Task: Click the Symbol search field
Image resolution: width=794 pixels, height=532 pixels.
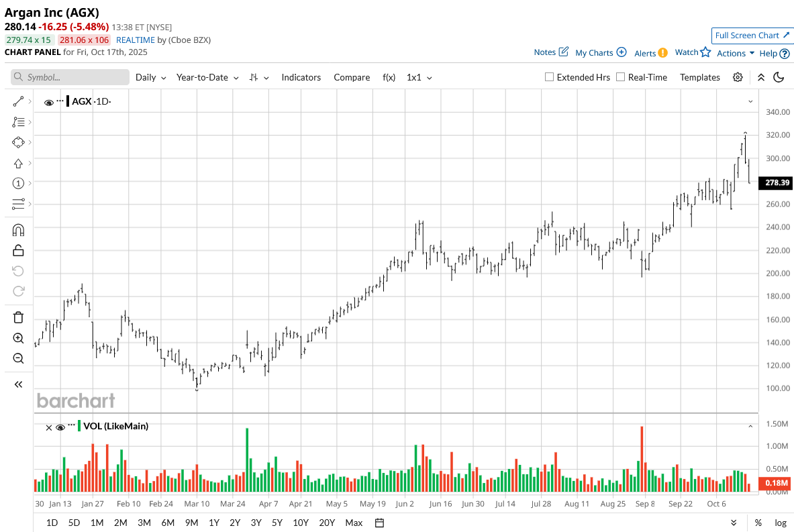Action: 70,77
